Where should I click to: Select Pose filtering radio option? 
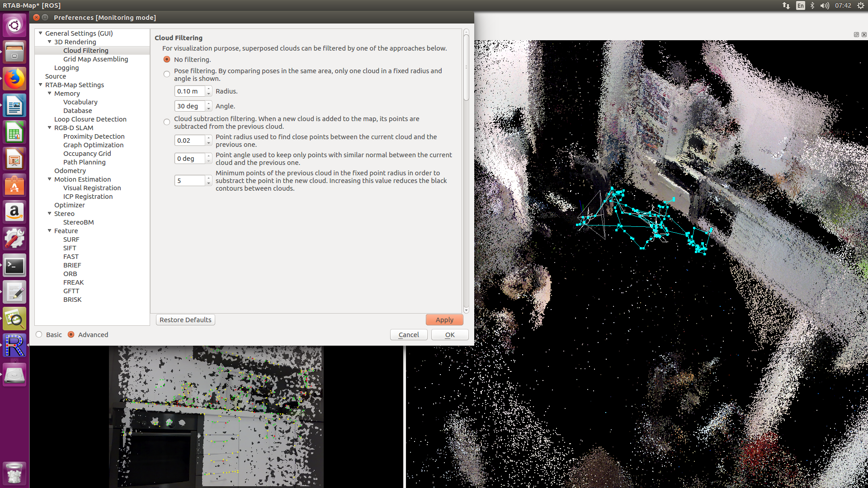click(x=167, y=74)
